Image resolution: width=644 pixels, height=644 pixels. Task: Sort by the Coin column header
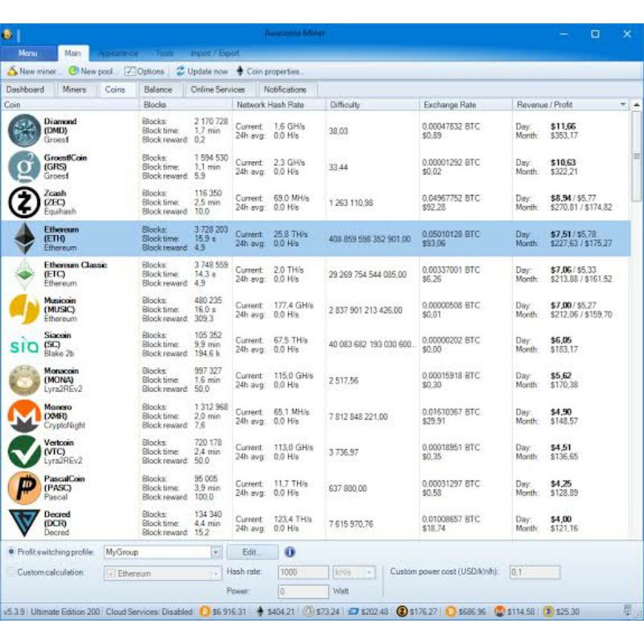coord(70,105)
